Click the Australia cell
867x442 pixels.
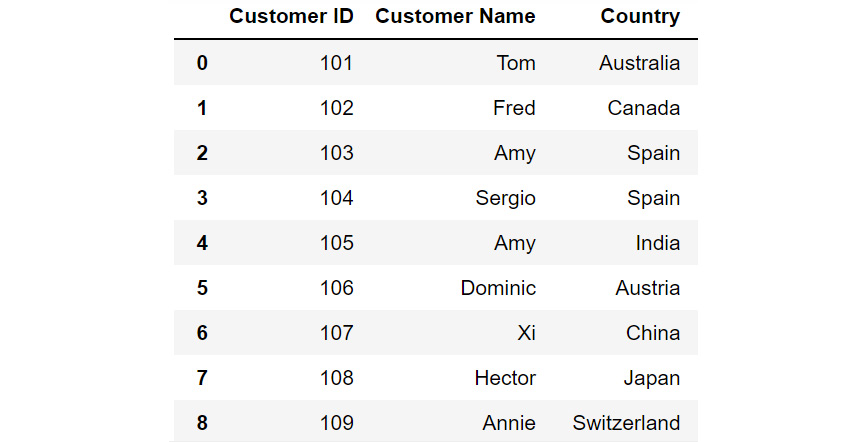coord(639,63)
